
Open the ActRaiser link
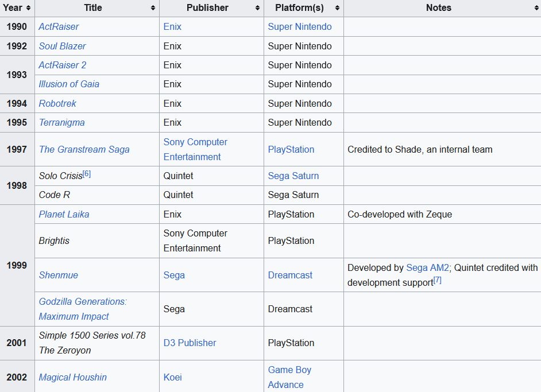click(59, 26)
